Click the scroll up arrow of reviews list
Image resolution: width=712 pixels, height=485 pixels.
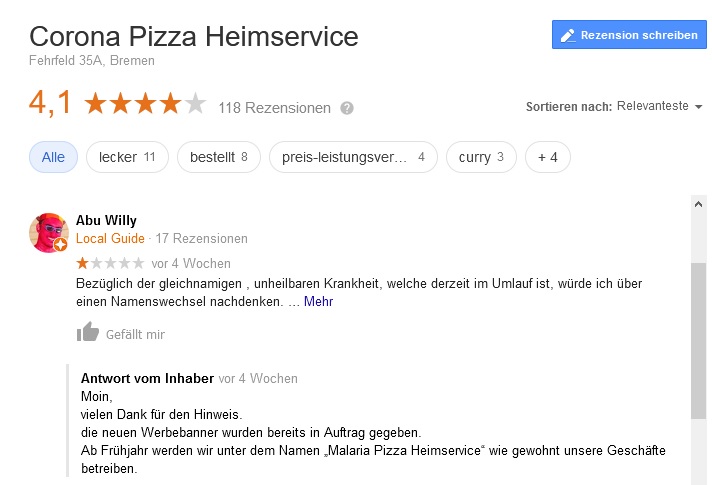(698, 203)
